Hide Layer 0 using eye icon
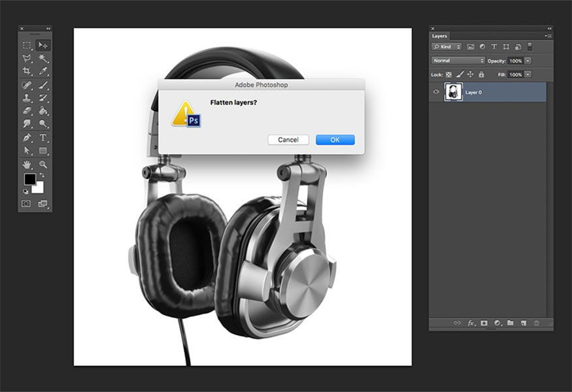572x392 pixels. pos(436,92)
